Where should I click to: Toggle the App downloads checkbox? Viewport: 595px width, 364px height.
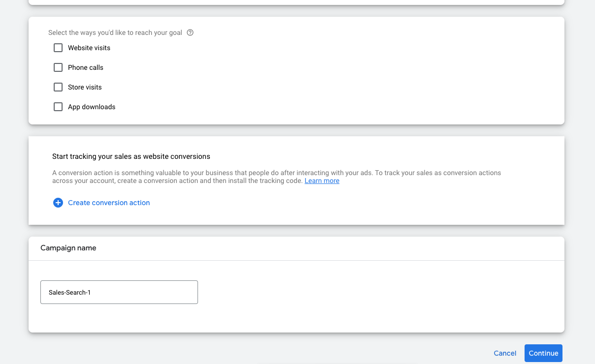[x=58, y=107]
